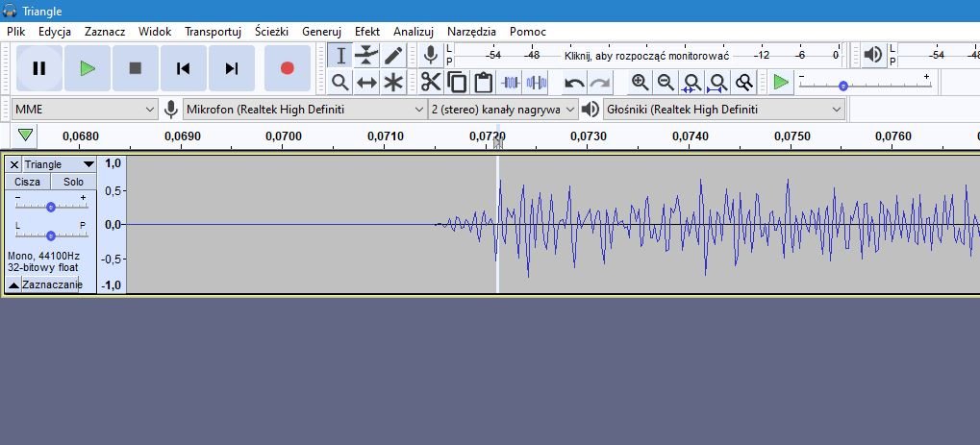Skip to end of track
980x445 pixels.
click(x=231, y=68)
